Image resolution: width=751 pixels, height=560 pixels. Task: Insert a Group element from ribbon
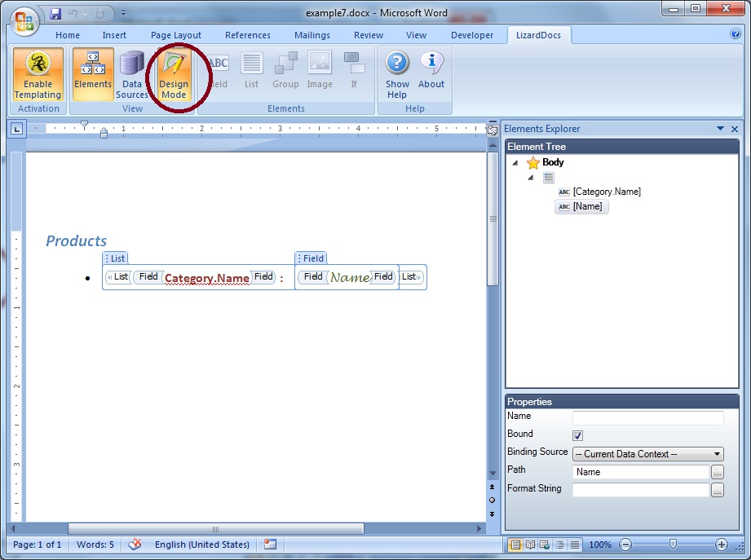point(285,70)
